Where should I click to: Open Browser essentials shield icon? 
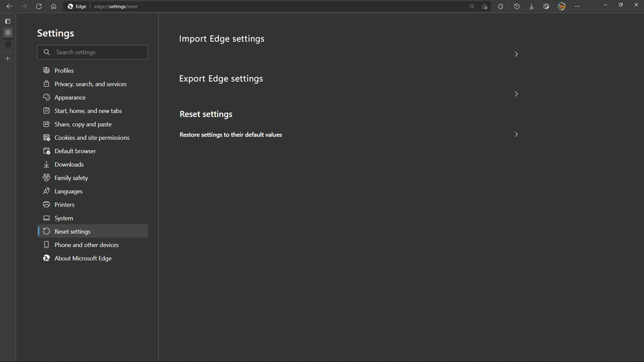pos(546,6)
